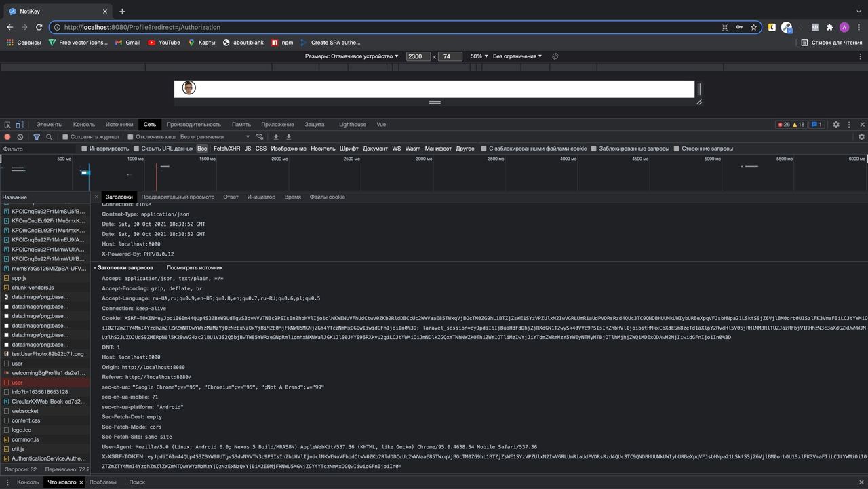
Task: Check С заблокированными файлами cookie
Action: (484, 149)
